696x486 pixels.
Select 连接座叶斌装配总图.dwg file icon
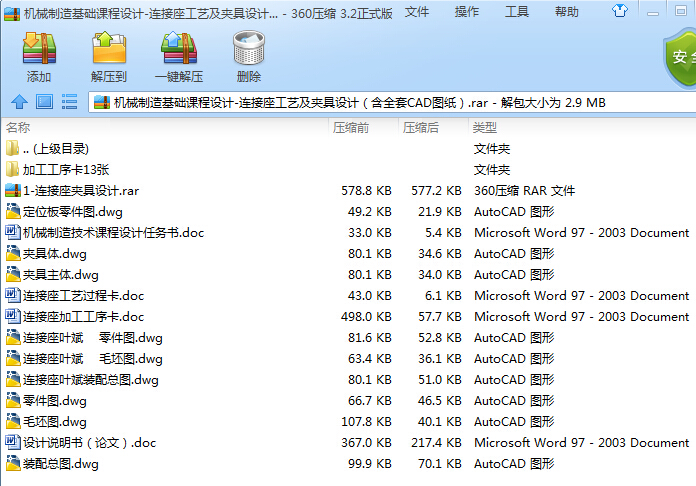tap(13, 379)
